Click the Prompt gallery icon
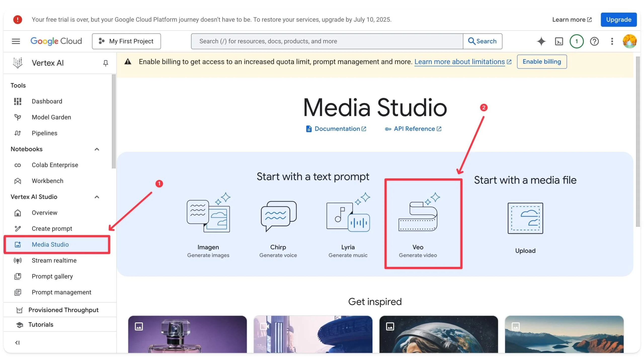644x362 pixels. pos(18,276)
